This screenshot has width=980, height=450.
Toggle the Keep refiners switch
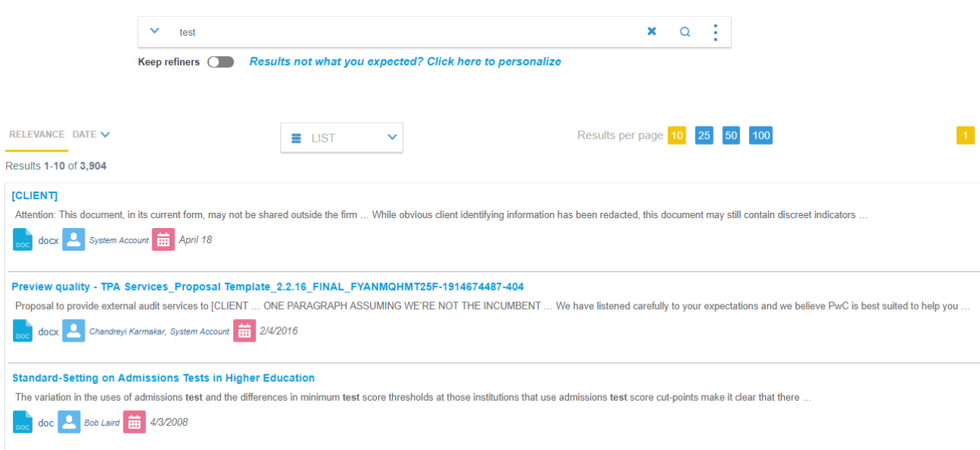(x=221, y=62)
